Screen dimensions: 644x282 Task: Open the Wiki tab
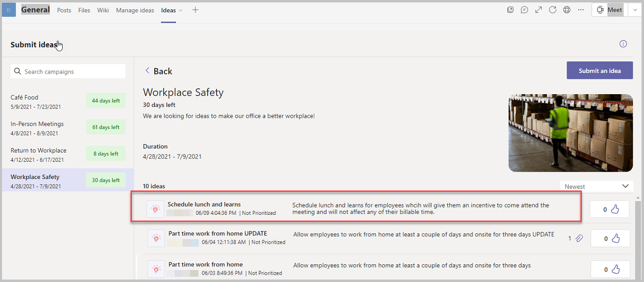[103, 10]
